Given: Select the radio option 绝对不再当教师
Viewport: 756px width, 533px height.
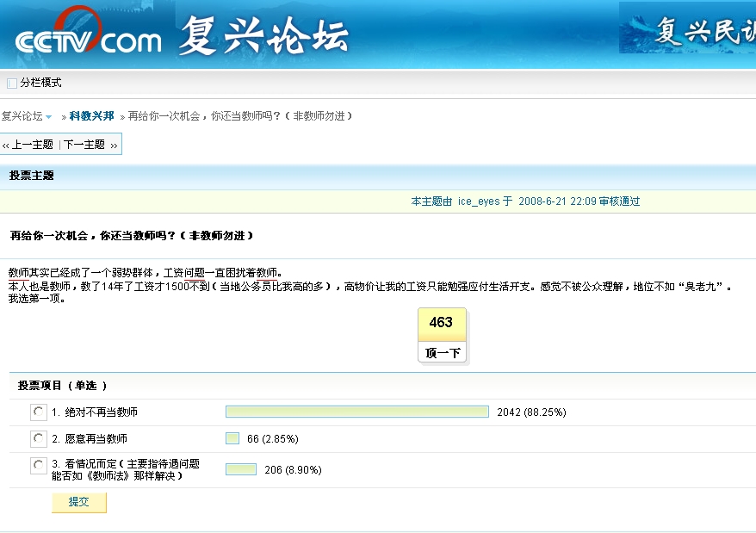Looking at the screenshot, I should coord(39,412).
